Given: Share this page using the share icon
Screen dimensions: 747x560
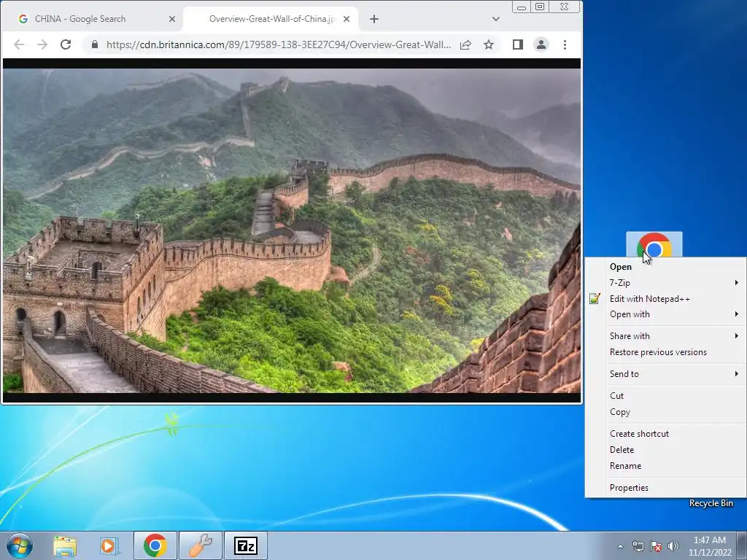Looking at the screenshot, I should click(465, 44).
